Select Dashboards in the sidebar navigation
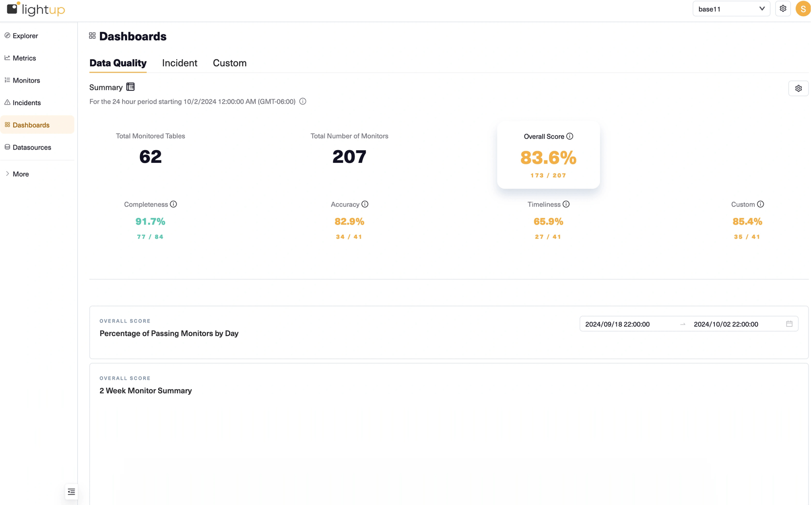 click(x=31, y=124)
